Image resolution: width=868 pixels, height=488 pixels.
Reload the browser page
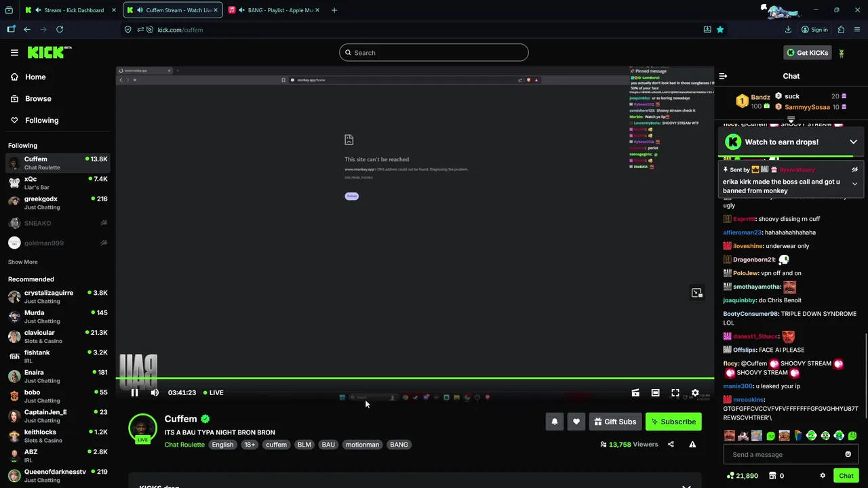[60, 29]
